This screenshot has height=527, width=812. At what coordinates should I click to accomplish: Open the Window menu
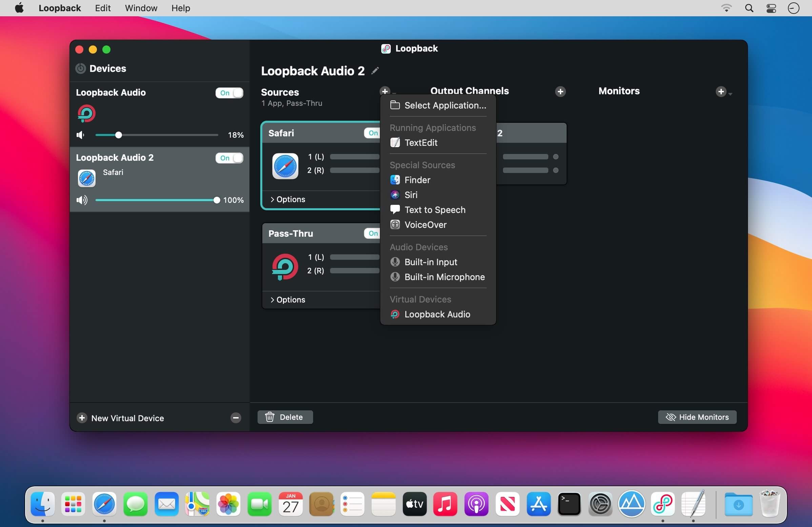141,8
